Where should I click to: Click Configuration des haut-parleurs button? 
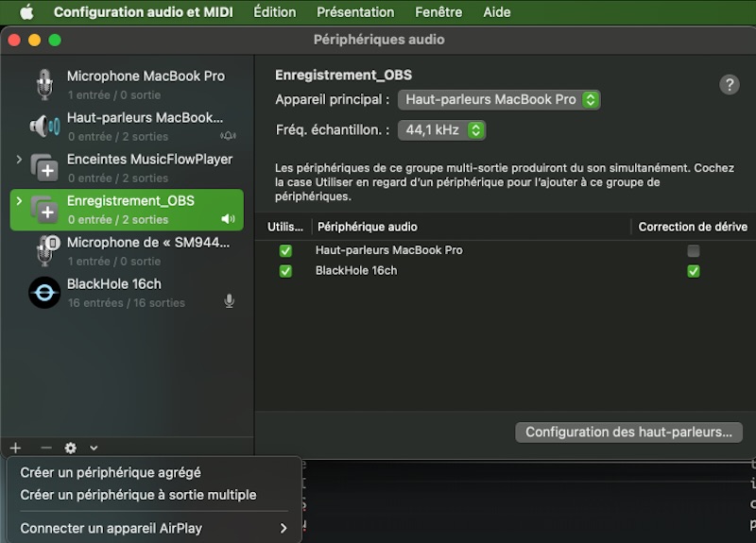[628, 432]
